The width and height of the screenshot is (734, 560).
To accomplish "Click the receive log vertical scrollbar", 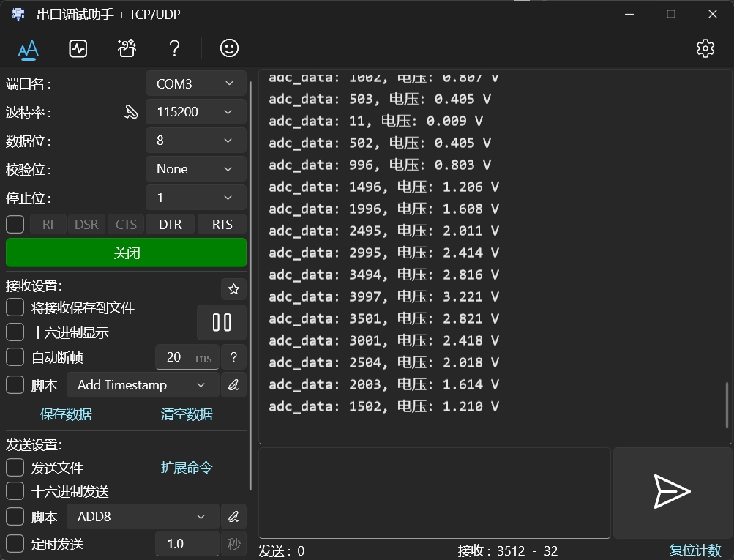I will click(727, 405).
